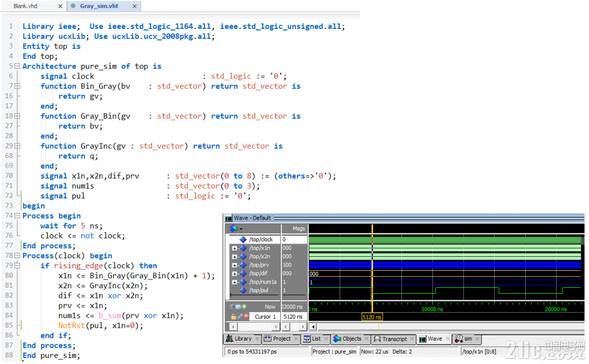This screenshot has width=589, height=364.
Task: Click the 'Project : pure_sim' status bar entry
Action: click(334, 351)
